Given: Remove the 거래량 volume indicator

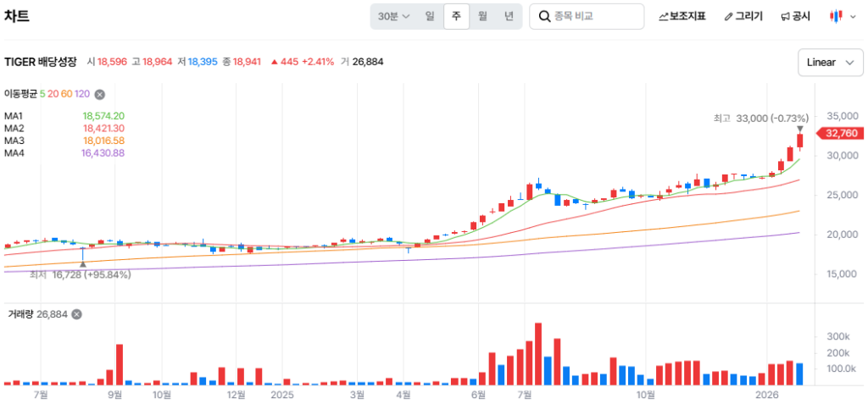Looking at the screenshot, I should tap(76, 314).
